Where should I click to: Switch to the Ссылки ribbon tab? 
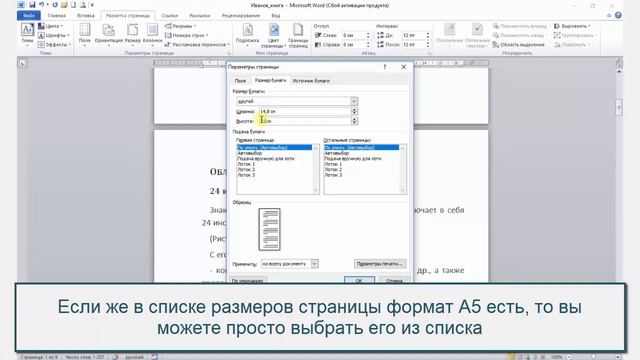coord(169,16)
